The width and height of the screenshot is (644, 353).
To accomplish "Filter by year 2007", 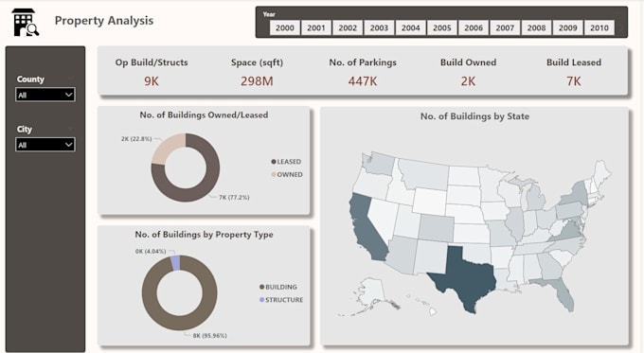I will [x=505, y=27].
